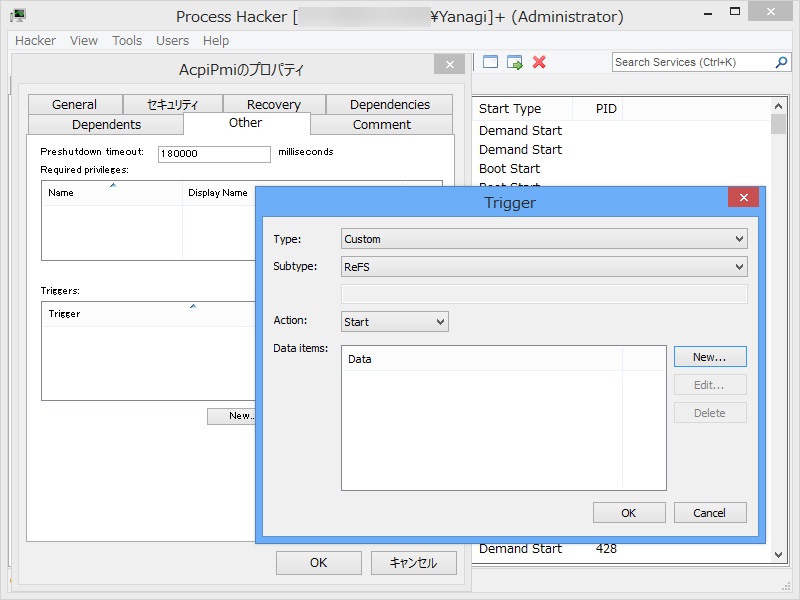Click the services list scrollbar thumb
Screen dimensions: 800x600
coord(778,124)
